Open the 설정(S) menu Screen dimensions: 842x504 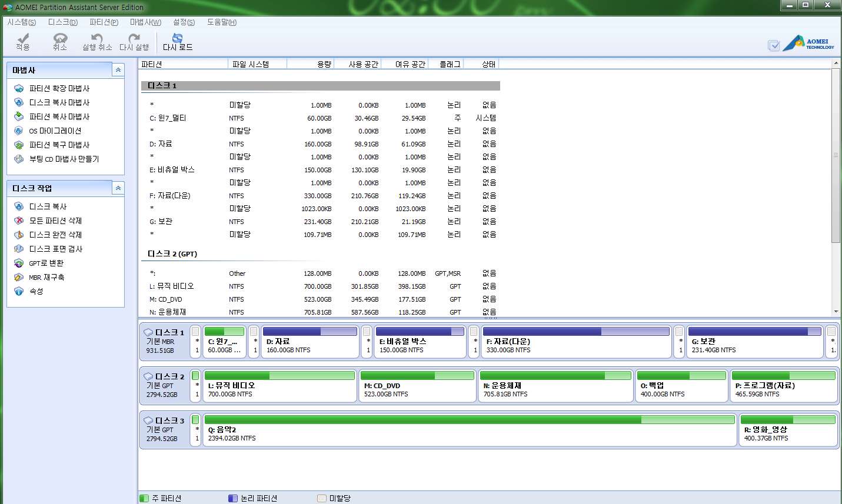click(184, 22)
